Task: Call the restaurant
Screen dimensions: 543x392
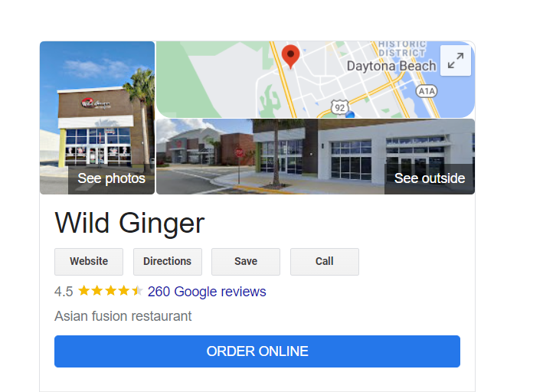Action: pyautogui.click(x=325, y=261)
